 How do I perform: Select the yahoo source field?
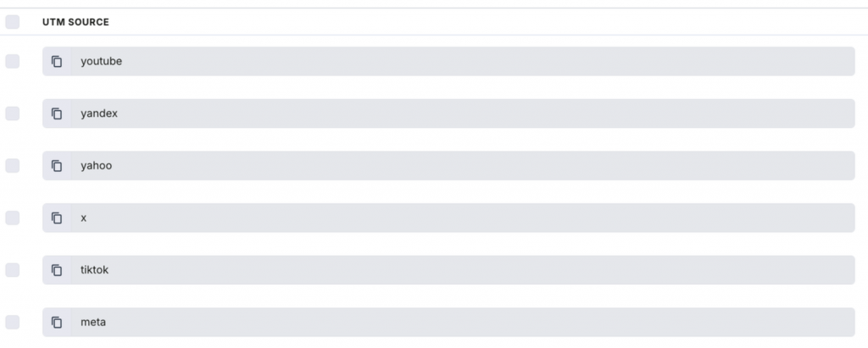pyautogui.click(x=463, y=165)
